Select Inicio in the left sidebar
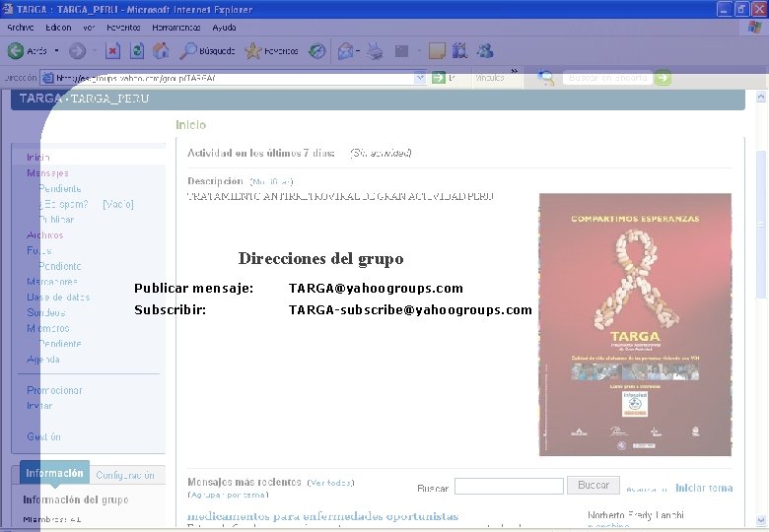 (x=38, y=158)
